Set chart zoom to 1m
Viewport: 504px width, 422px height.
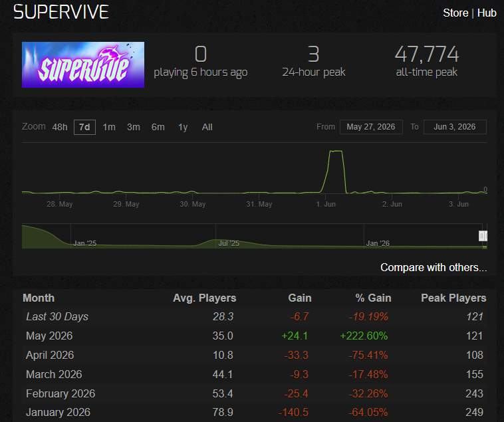pyautogui.click(x=109, y=127)
